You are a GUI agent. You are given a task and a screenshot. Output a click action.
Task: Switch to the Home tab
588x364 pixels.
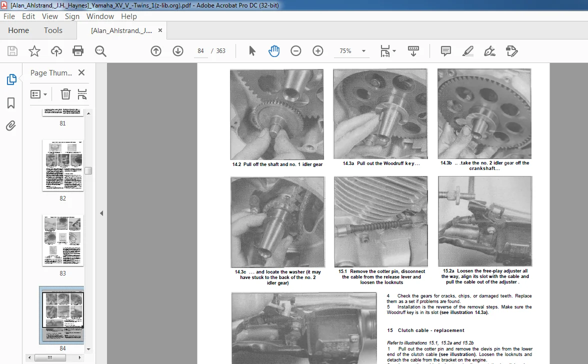18,30
